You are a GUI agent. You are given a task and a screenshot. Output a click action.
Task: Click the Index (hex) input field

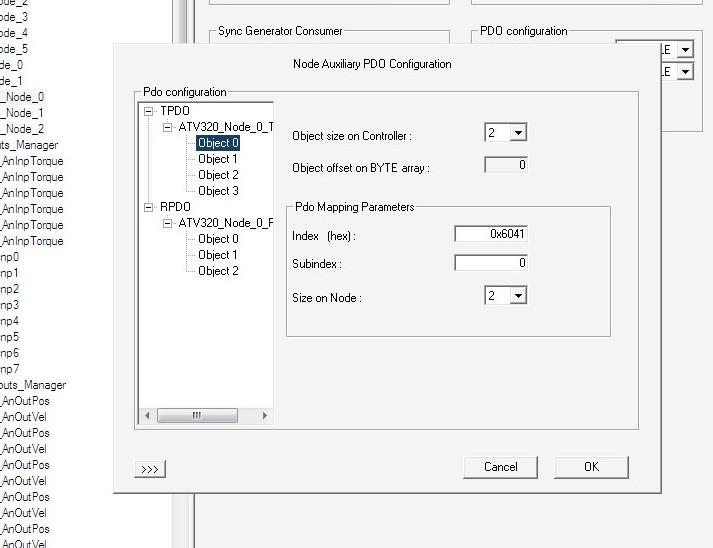pyautogui.click(x=490, y=234)
